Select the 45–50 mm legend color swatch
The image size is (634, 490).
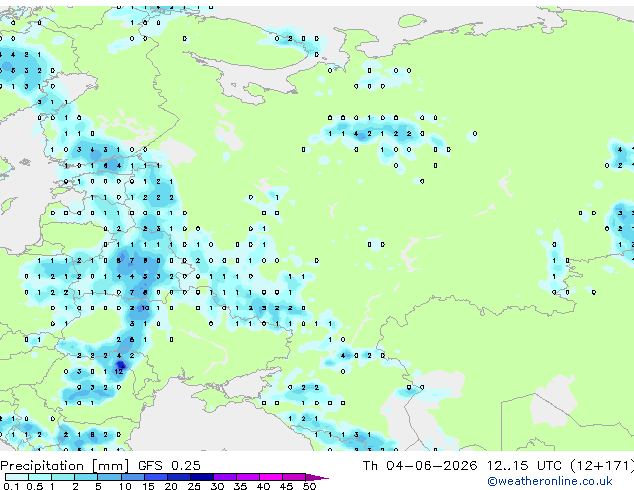[x=294, y=477]
